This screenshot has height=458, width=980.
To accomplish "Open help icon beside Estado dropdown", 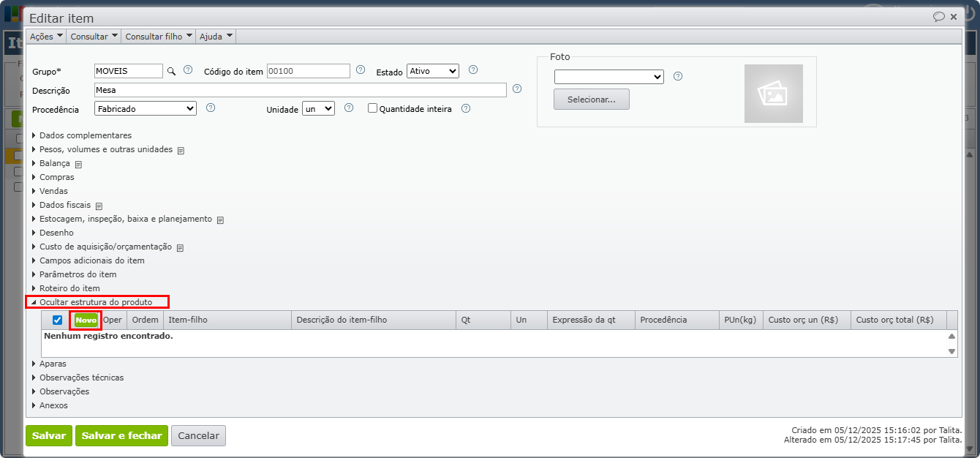I will [473, 70].
